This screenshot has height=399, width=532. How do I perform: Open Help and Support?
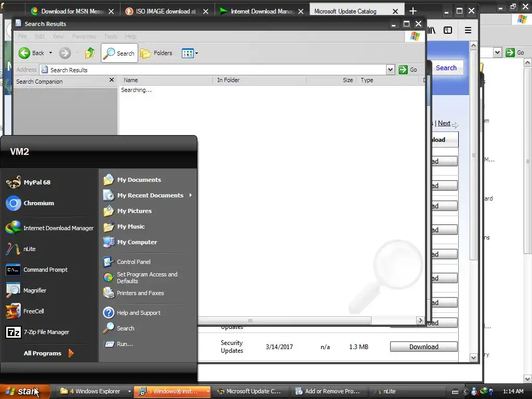(132, 313)
